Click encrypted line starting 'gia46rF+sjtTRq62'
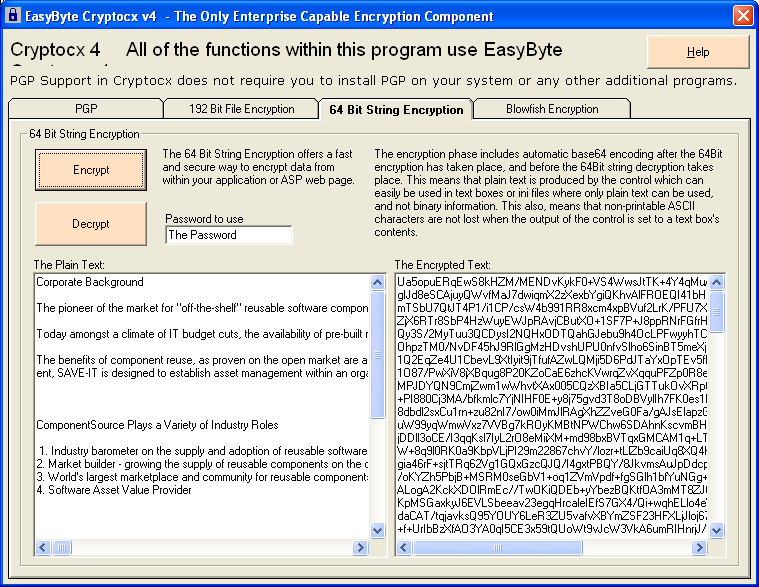This screenshot has width=759, height=587. tap(552, 464)
